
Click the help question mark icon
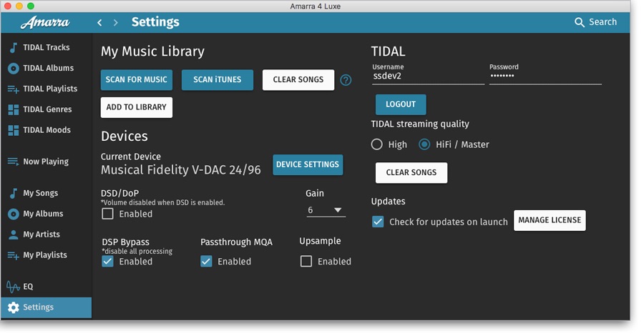[x=346, y=80]
